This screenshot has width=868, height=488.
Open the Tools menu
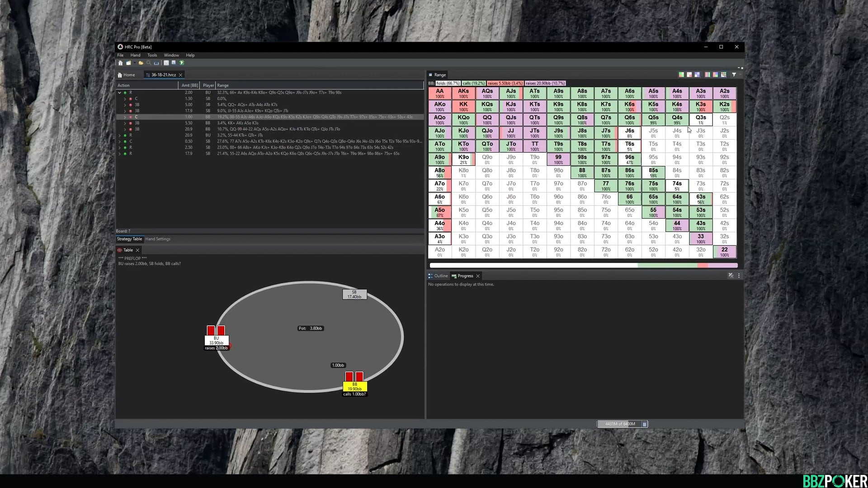tap(152, 55)
